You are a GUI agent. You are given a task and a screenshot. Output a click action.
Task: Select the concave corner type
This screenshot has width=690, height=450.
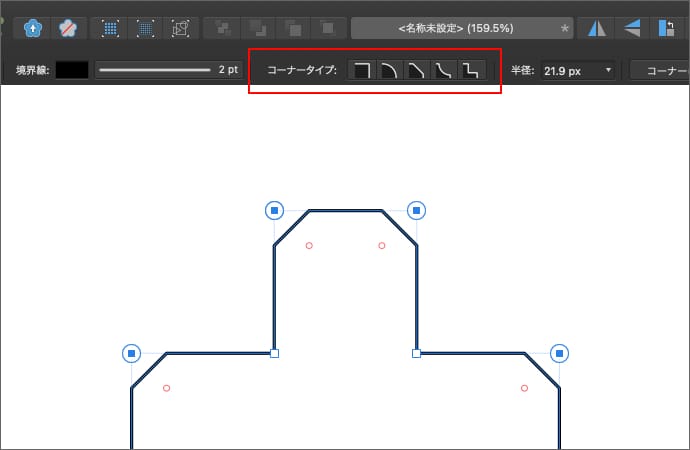(x=445, y=71)
